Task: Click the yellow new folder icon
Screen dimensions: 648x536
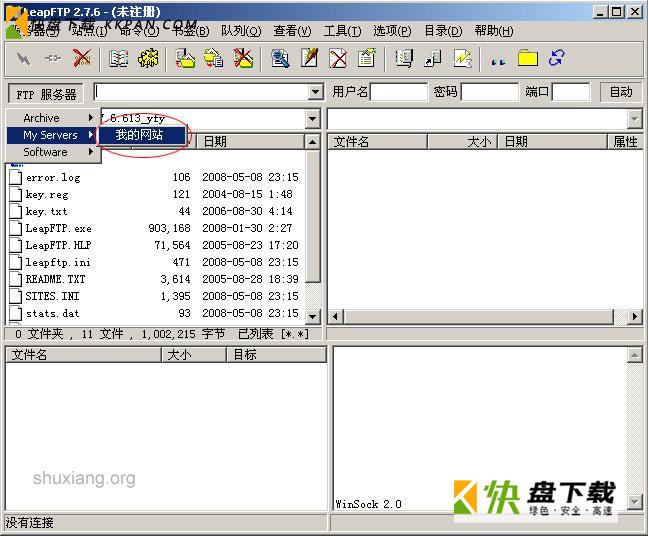Action: pyautogui.click(x=528, y=58)
